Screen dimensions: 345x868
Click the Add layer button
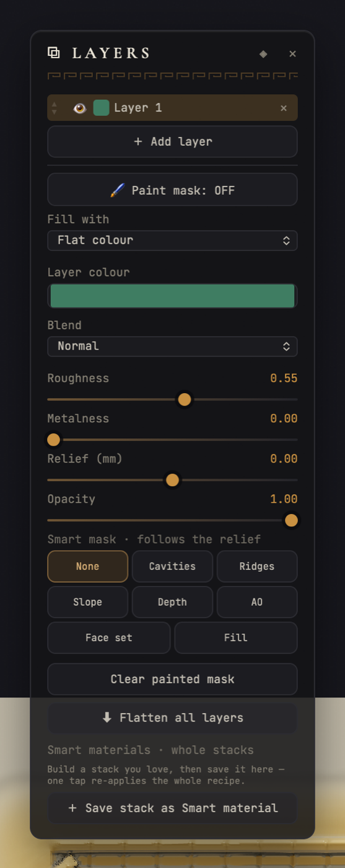click(172, 141)
